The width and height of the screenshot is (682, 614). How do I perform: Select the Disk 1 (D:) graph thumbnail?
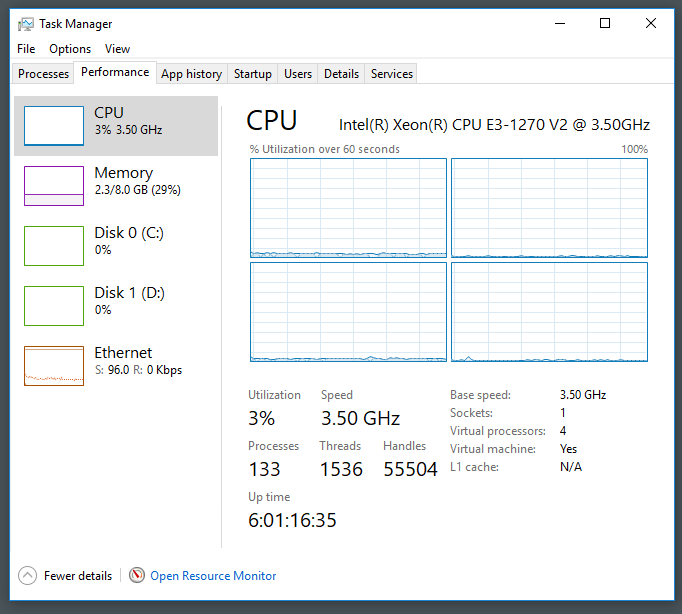54,306
